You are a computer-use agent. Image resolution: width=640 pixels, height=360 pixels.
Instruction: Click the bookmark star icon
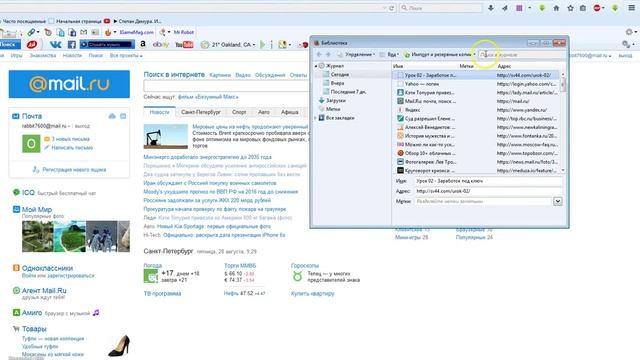pos(570,8)
